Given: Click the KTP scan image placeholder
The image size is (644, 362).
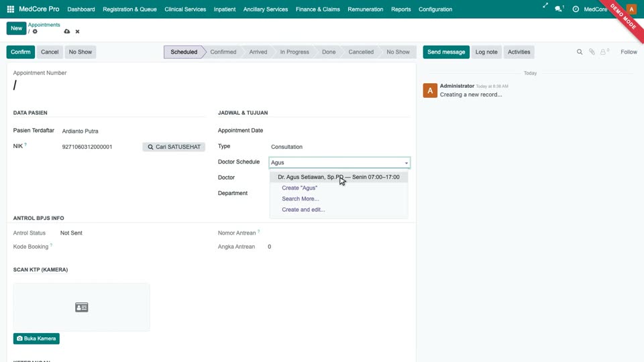Looking at the screenshot, I should (x=82, y=307).
